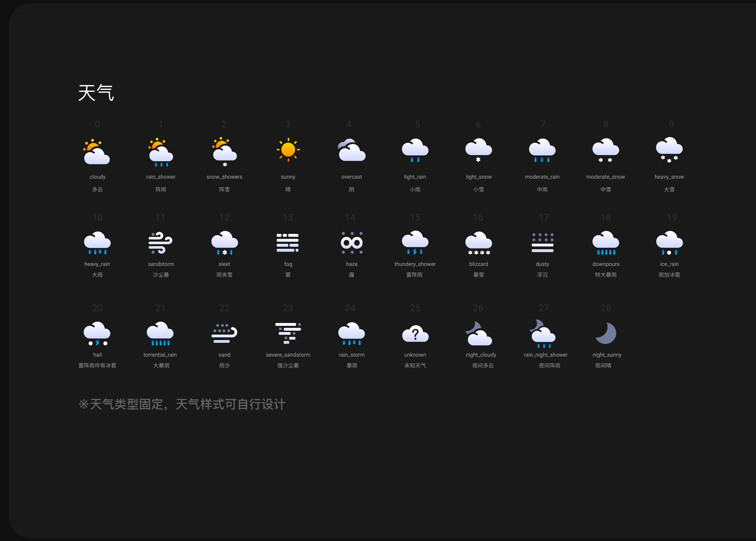Click the unknown weather question-mark cloud
The width and height of the screenshot is (756, 541).
pyautogui.click(x=415, y=333)
